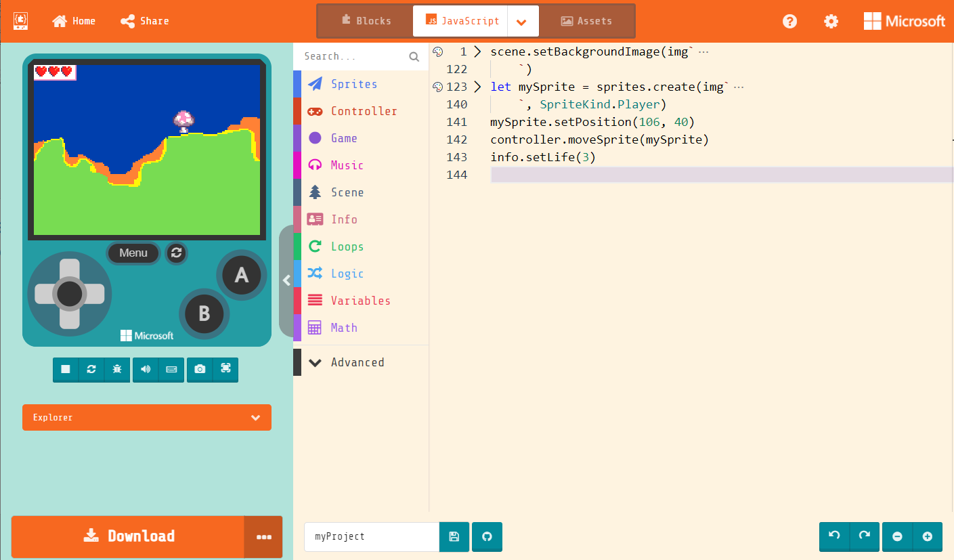Screen dimensions: 954x560
Task: Click the myProject name input field
Action: coord(371,536)
